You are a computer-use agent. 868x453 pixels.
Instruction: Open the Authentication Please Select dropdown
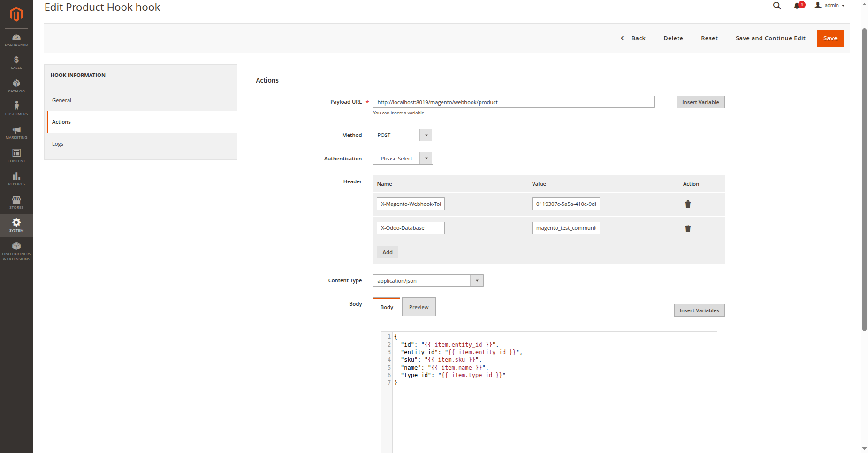(403, 159)
